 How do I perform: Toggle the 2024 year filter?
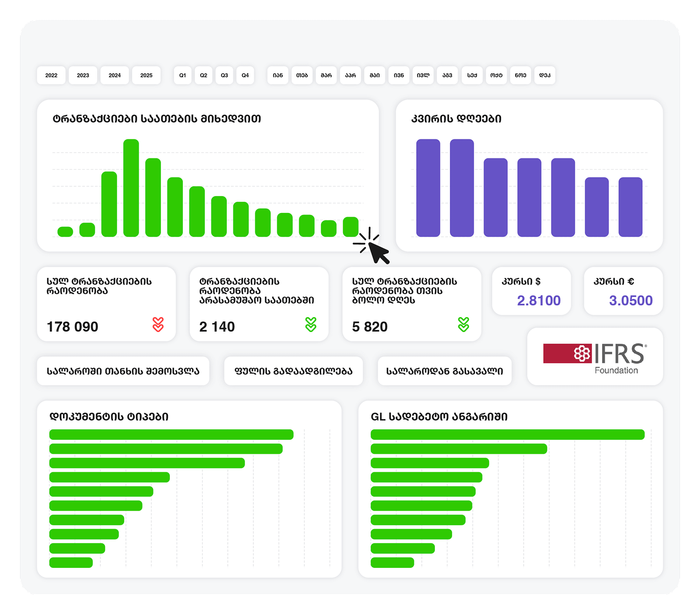click(115, 75)
